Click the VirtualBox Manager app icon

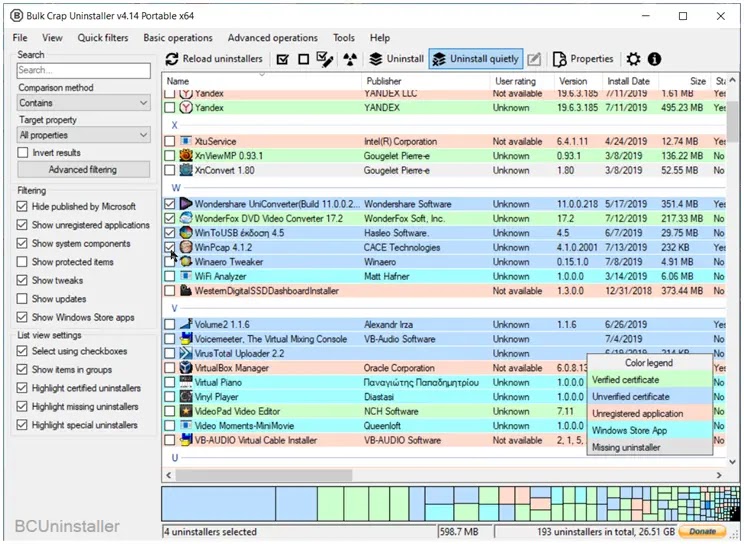(186, 368)
